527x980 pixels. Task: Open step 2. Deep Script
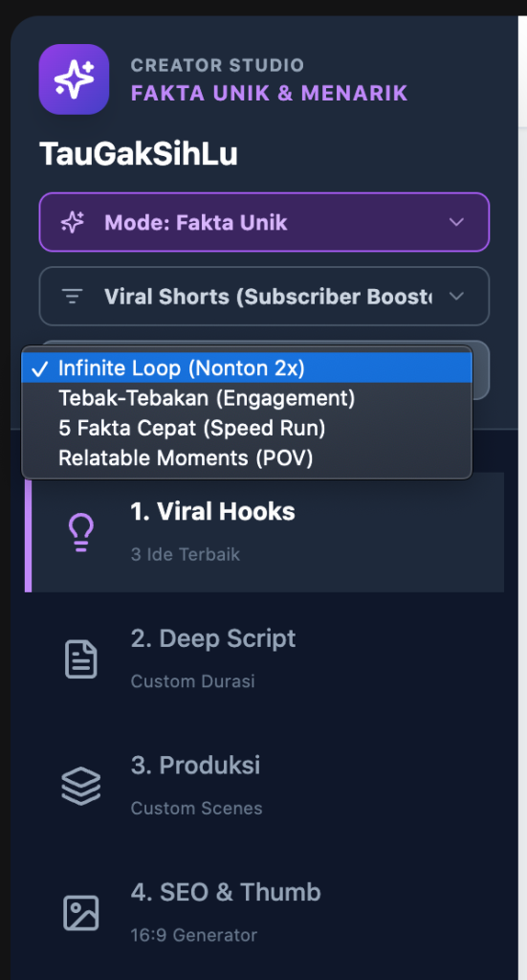pyautogui.click(x=264, y=659)
